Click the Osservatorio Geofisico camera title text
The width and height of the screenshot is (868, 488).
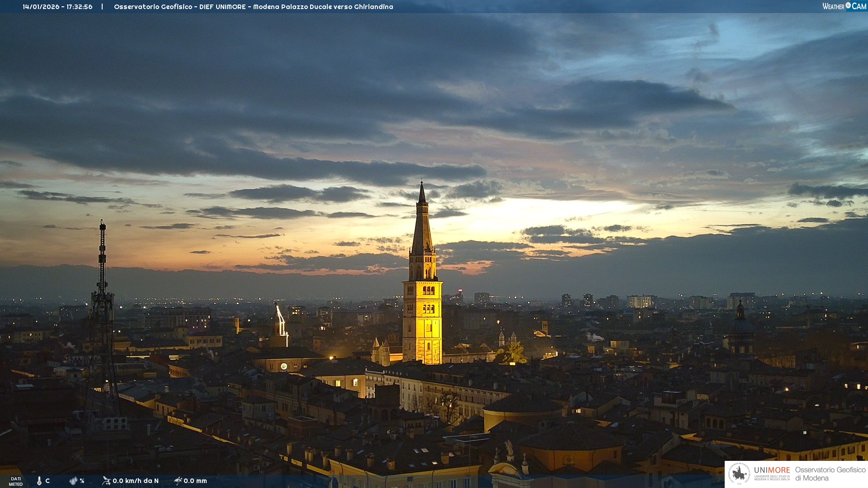tap(253, 7)
